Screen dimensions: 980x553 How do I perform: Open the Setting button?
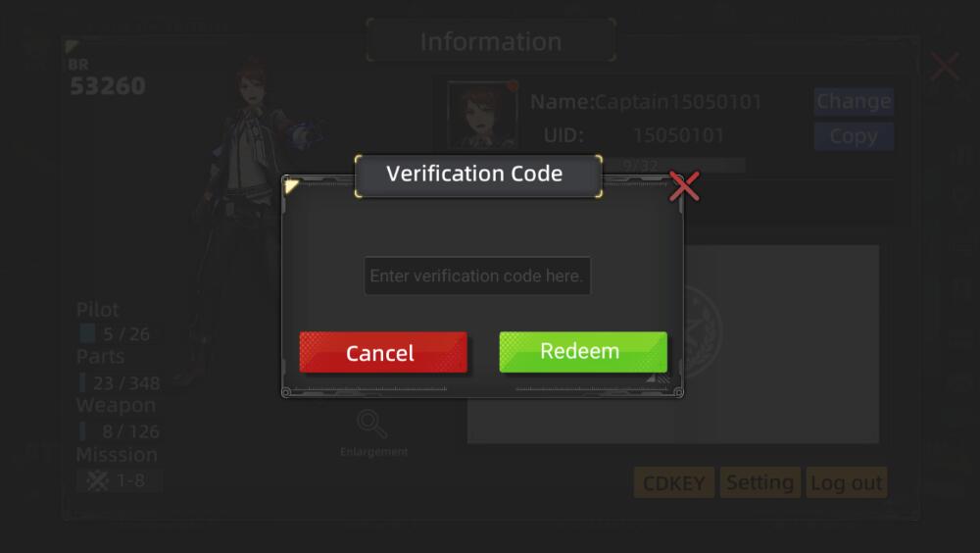(x=760, y=482)
